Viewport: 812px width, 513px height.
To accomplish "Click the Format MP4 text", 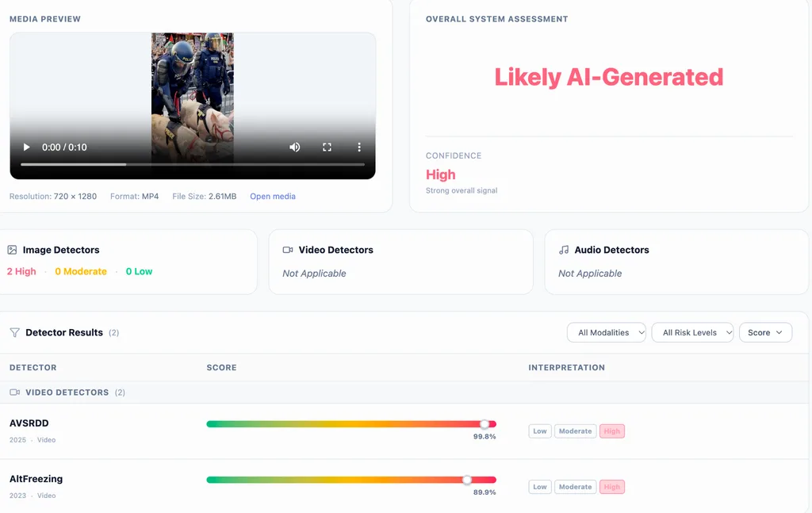I will tap(134, 196).
